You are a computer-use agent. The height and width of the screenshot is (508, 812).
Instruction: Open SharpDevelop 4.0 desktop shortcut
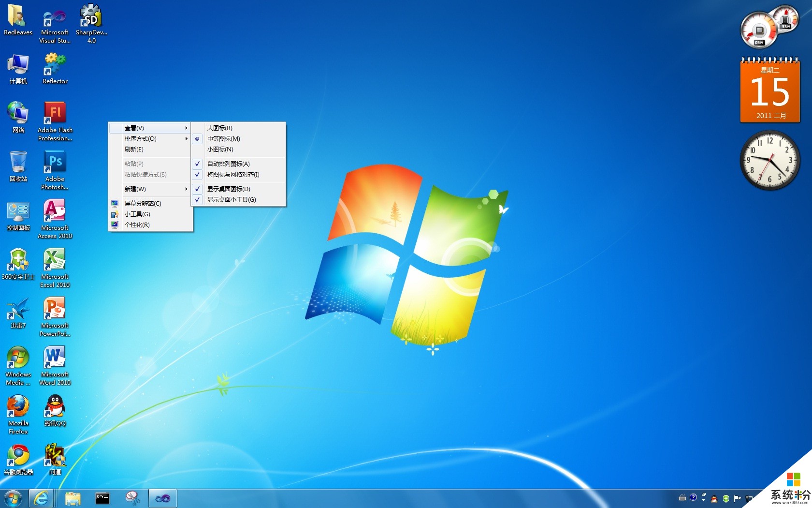pyautogui.click(x=91, y=24)
